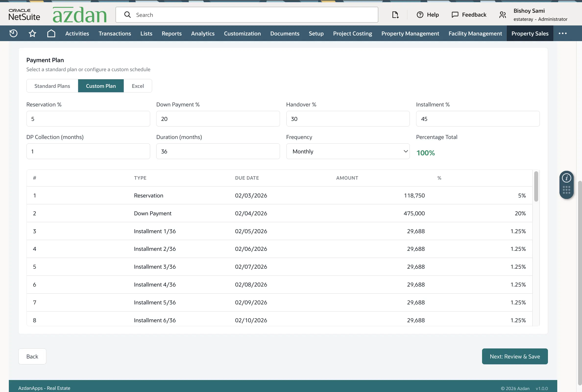582x392 pixels.
Task: Click the 20% percentage cell
Action: [x=520, y=213]
